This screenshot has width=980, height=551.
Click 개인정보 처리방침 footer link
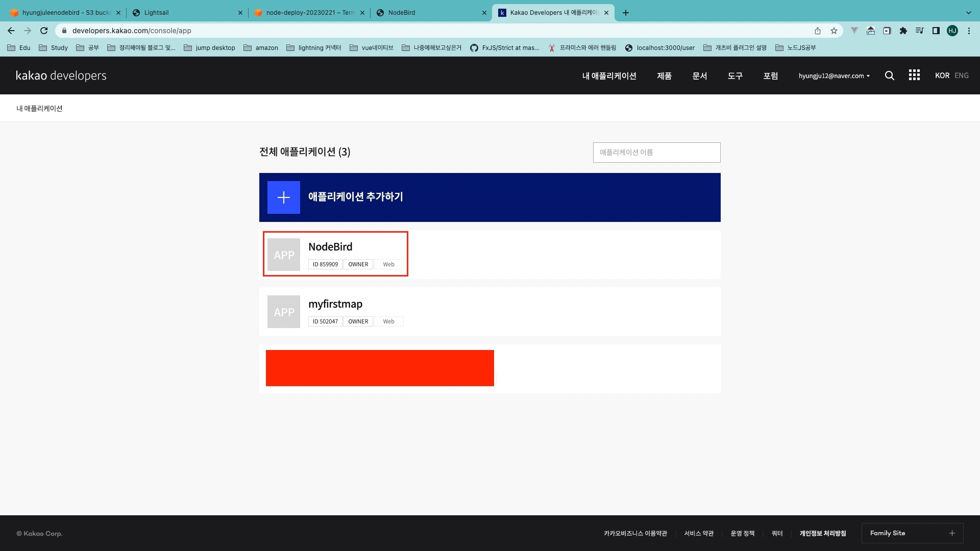pyautogui.click(x=823, y=534)
